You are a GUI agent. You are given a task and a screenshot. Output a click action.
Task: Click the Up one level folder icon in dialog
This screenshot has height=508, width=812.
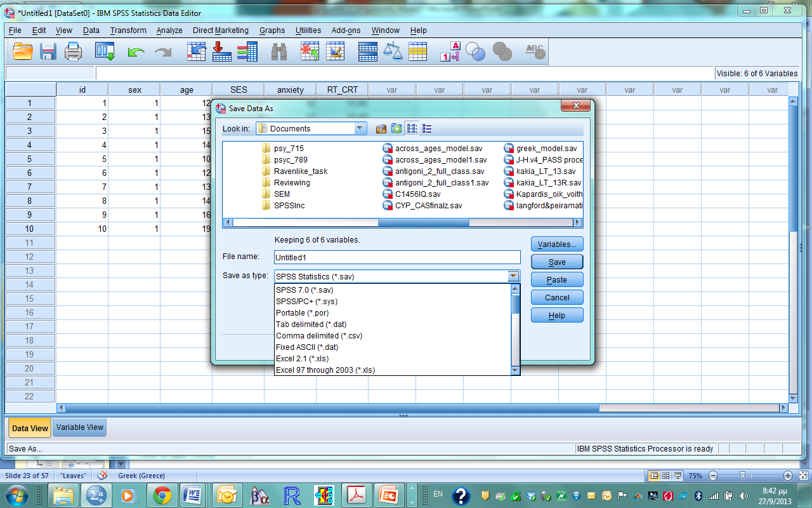(x=381, y=128)
